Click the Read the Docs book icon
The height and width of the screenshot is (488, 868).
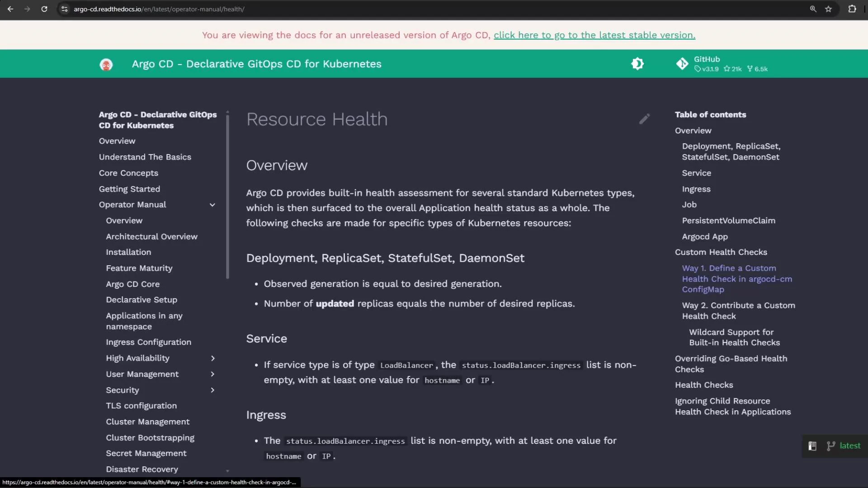[x=812, y=446]
